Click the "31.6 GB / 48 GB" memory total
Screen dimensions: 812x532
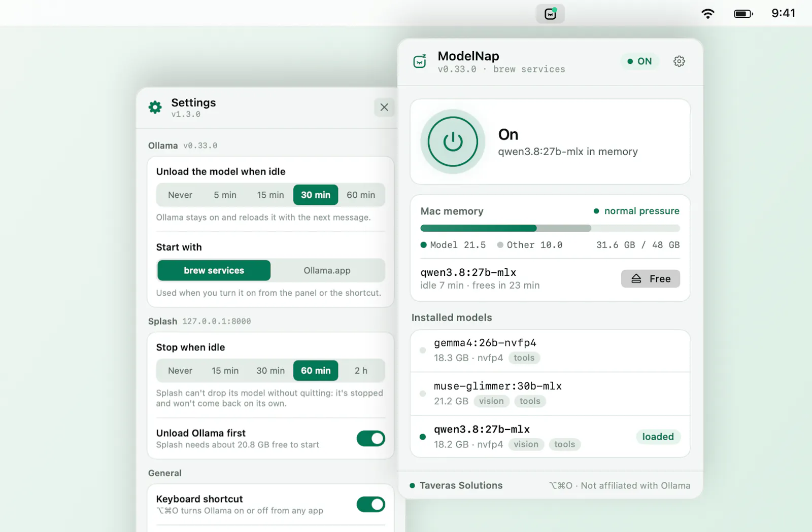pos(638,245)
